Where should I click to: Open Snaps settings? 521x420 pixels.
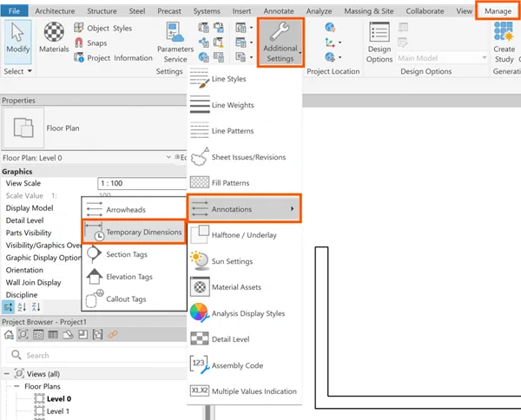click(90, 43)
